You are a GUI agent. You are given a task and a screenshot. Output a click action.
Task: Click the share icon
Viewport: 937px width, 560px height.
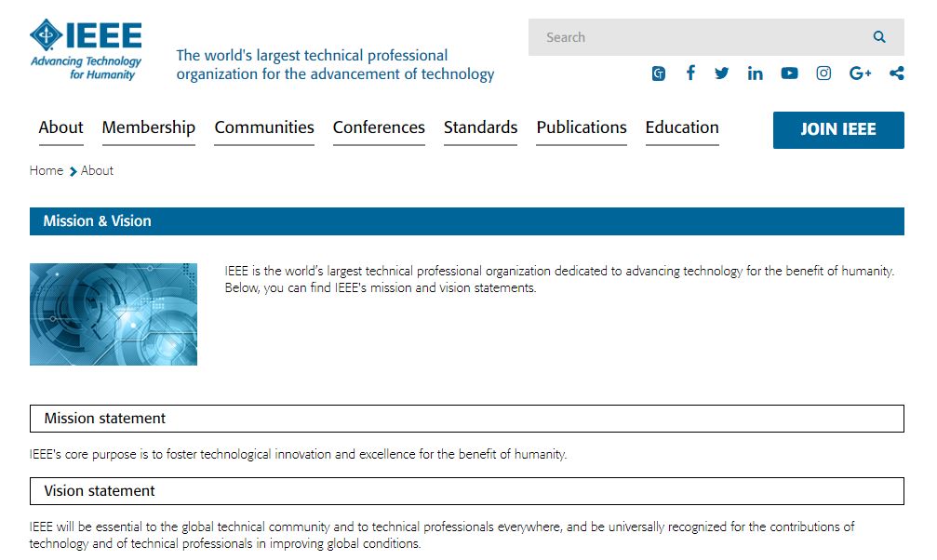point(896,73)
